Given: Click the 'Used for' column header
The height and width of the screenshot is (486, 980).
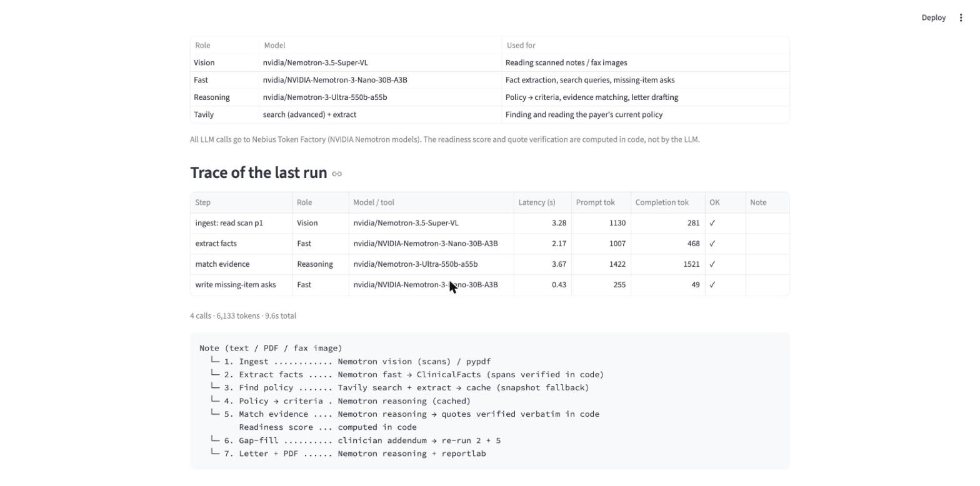Looking at the screenshot, I should click(646, 46).
